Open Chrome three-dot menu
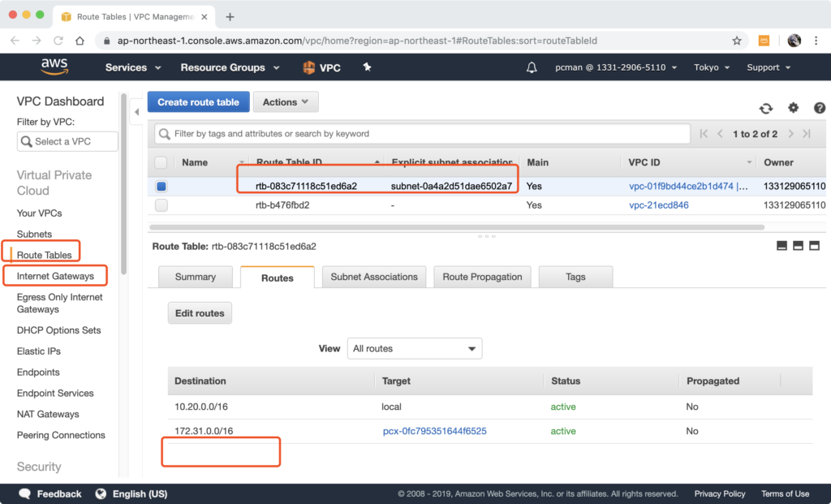Screen dimensions: 831x504 tap(816, 41)
